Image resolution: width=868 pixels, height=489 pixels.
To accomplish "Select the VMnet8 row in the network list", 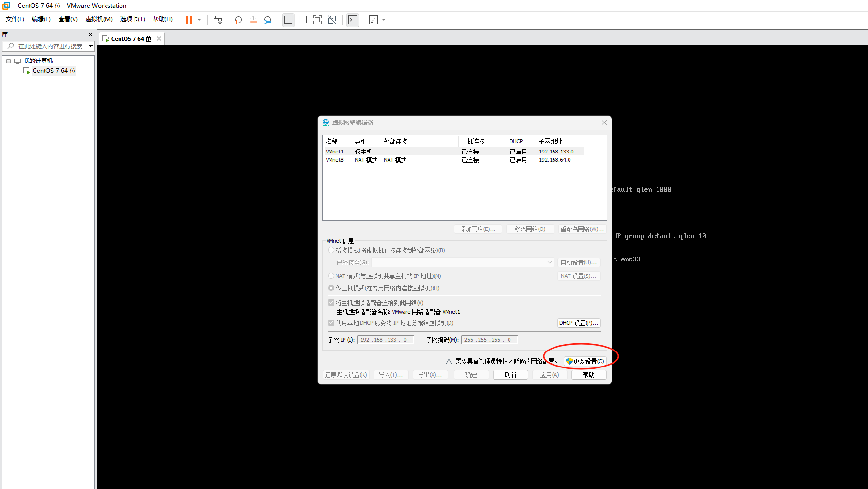I will point(453,160).
